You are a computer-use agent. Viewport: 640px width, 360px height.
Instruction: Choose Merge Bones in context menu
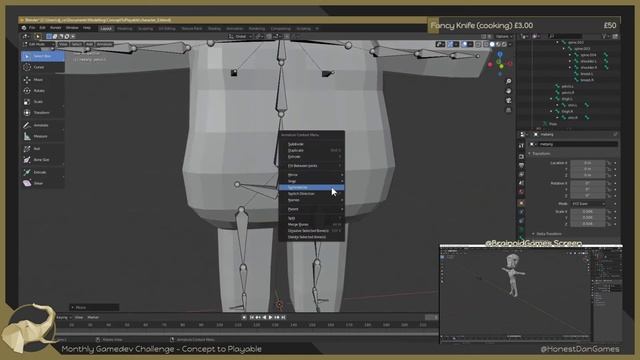[311, 224]
